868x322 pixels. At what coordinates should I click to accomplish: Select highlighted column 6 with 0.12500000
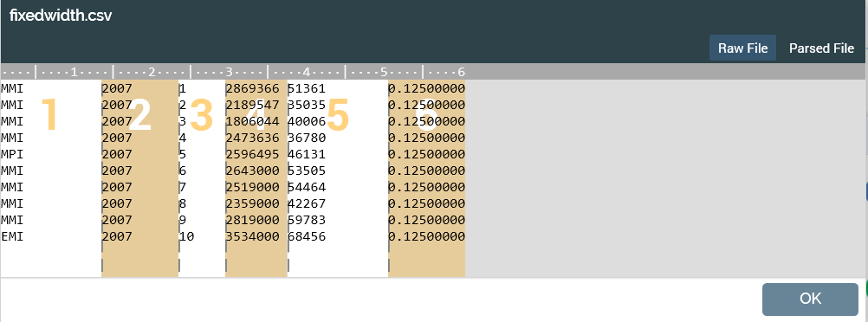[427, 178]
